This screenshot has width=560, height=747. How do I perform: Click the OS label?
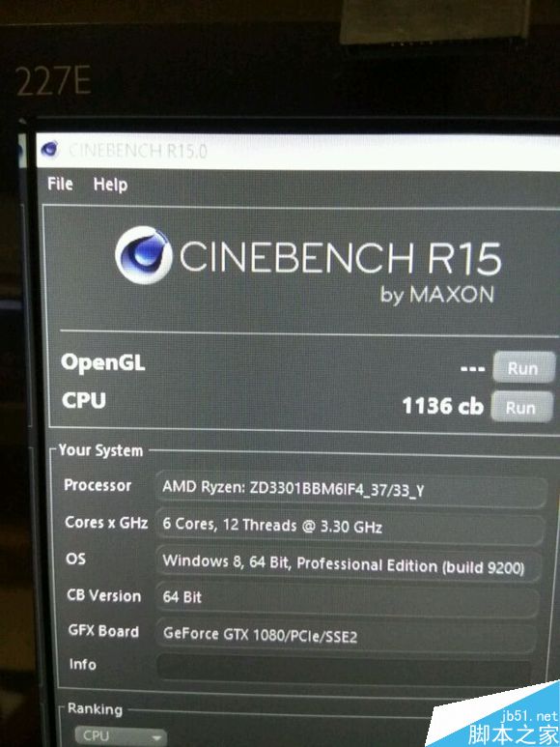coord(75,559)
